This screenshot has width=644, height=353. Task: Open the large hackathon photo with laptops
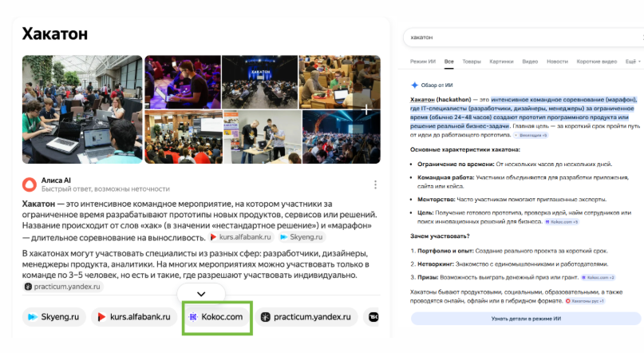[x=82, y=109]
